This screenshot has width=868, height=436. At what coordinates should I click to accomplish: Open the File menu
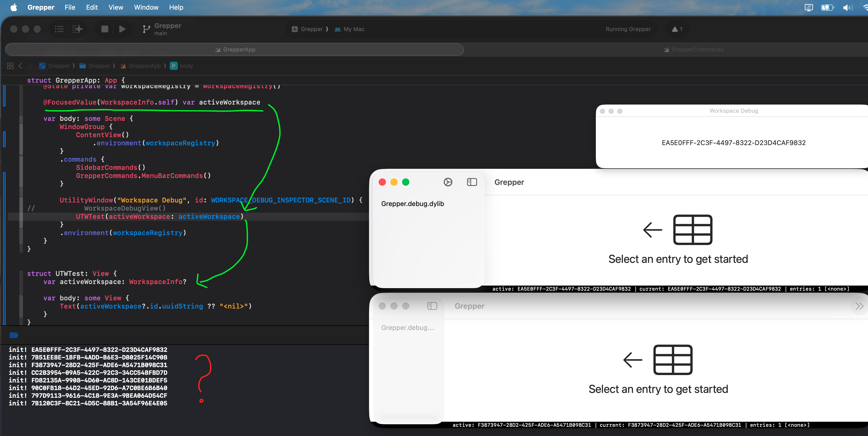tap(70, 7)
